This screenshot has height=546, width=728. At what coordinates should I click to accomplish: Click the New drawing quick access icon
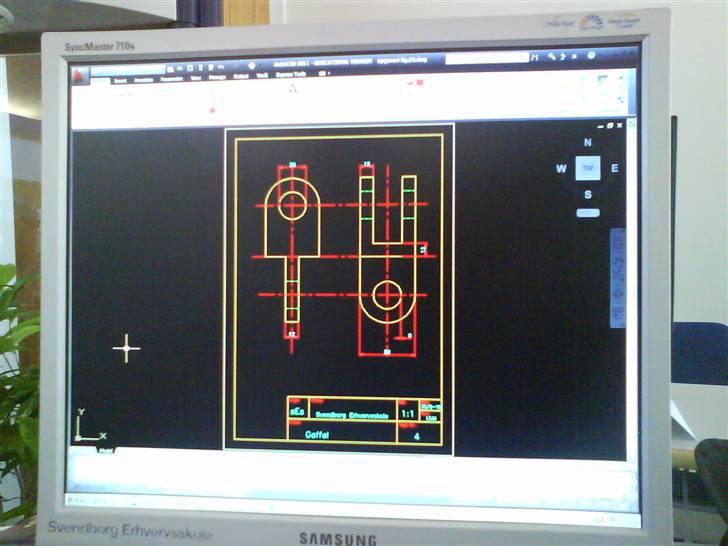170,69
